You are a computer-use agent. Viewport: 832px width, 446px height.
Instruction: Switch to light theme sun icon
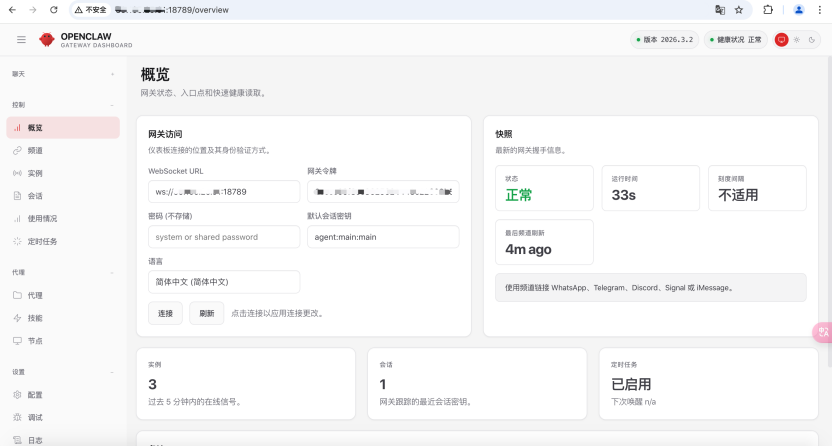click(x=796, y=40)
